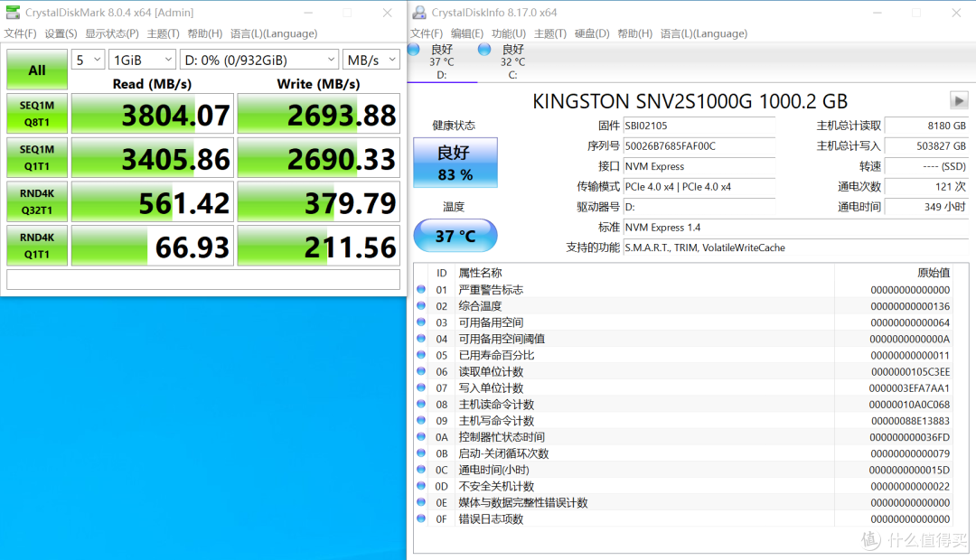Image resolution: width=976 pixels, height=560 pixels.
Task: Open the unit dropdown showing MB/s
Action: click(371, 60)
